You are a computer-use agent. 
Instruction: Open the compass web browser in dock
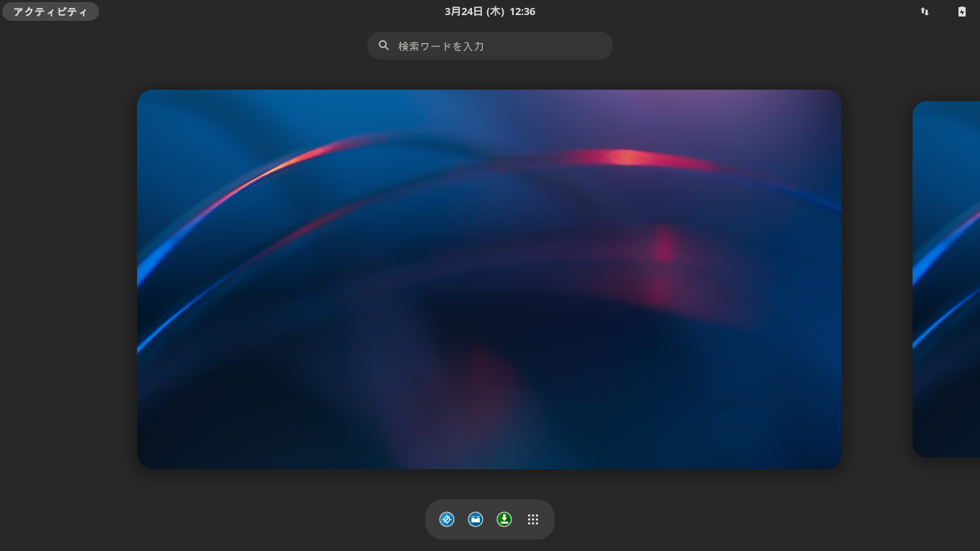(447, 519)
